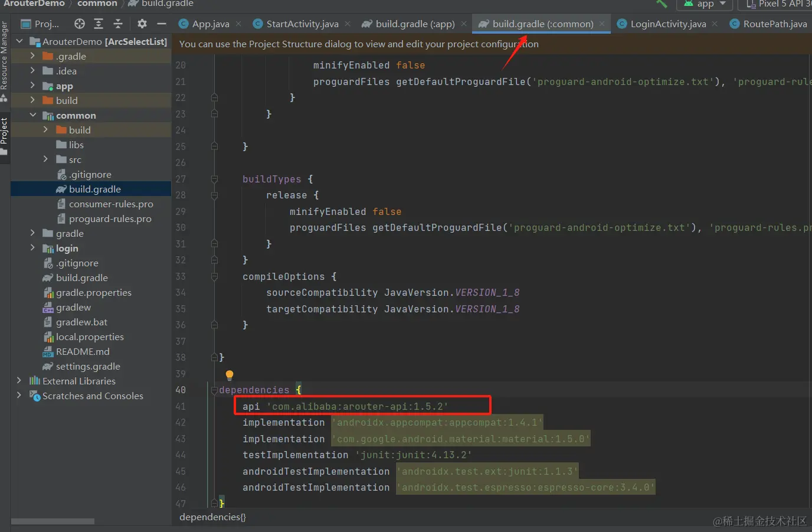Click the Select Opened File target icon
Viewport: 812px width, 532px height.
[80, 24]
